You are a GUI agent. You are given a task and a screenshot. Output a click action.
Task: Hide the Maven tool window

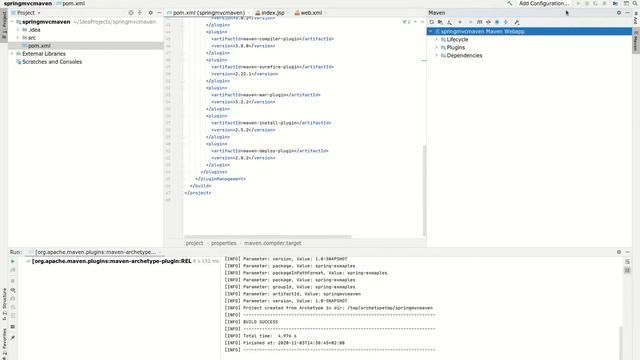click(627, 13)
